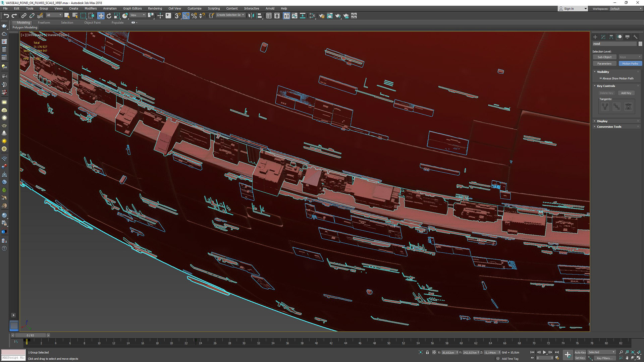Toggle Angle Snap in toolbar
This screenshot has width=644, height=362.
[186, 16]
